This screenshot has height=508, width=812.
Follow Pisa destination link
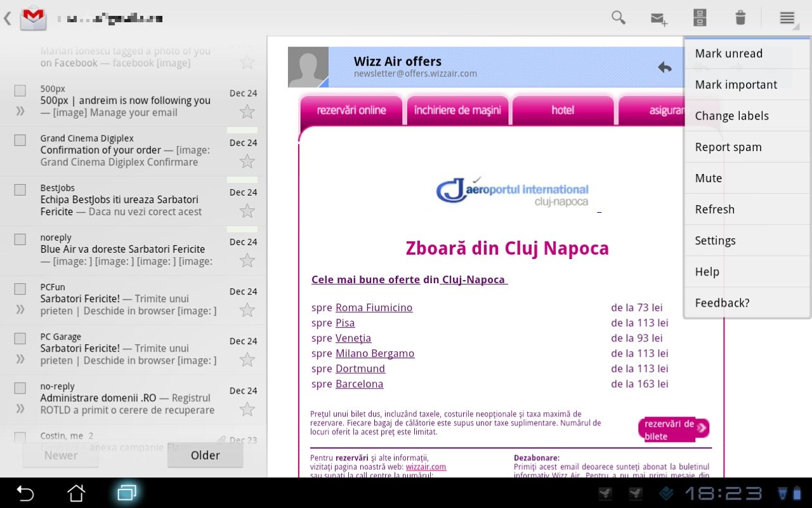(x=345, y=323)
